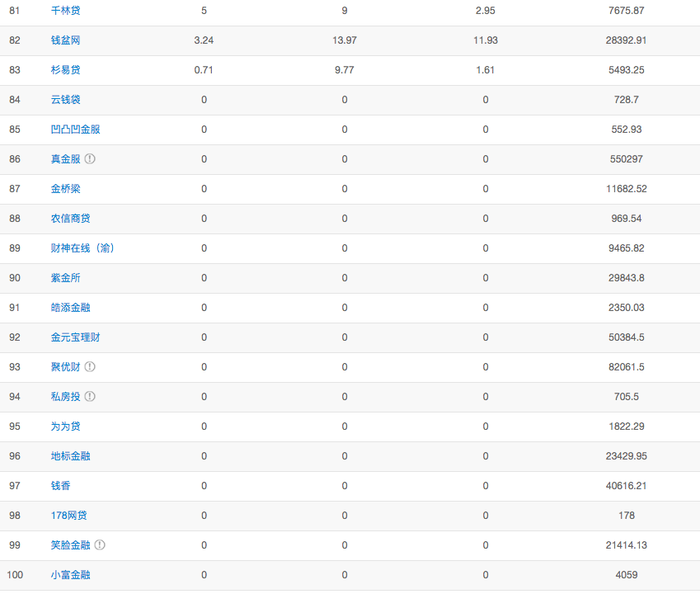The image size is (700, 594).
Task: Select the value 82061.5 for 聚优财
Action: 627,366
